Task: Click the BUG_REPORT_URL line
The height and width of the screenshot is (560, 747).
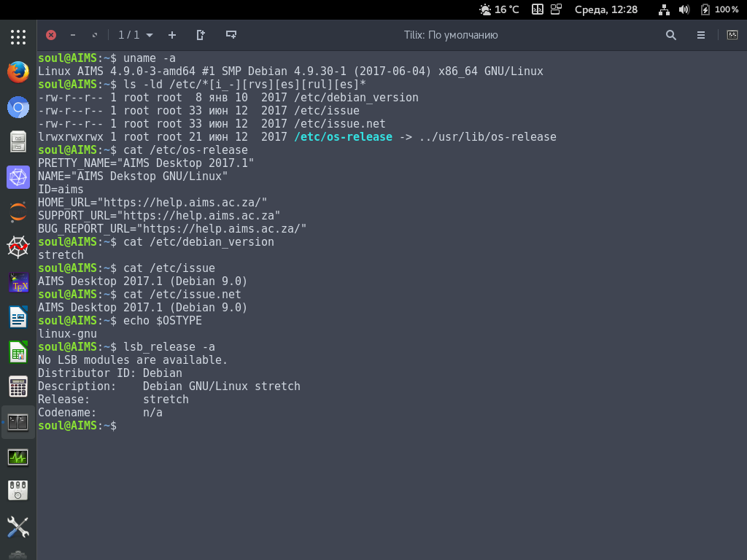Action: 172,229
